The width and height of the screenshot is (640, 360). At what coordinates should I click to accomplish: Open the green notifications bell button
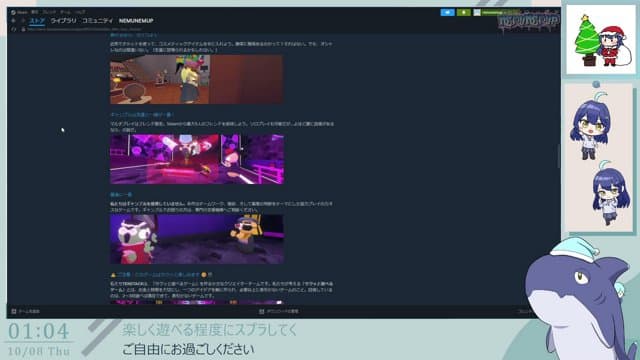point(464,13)
